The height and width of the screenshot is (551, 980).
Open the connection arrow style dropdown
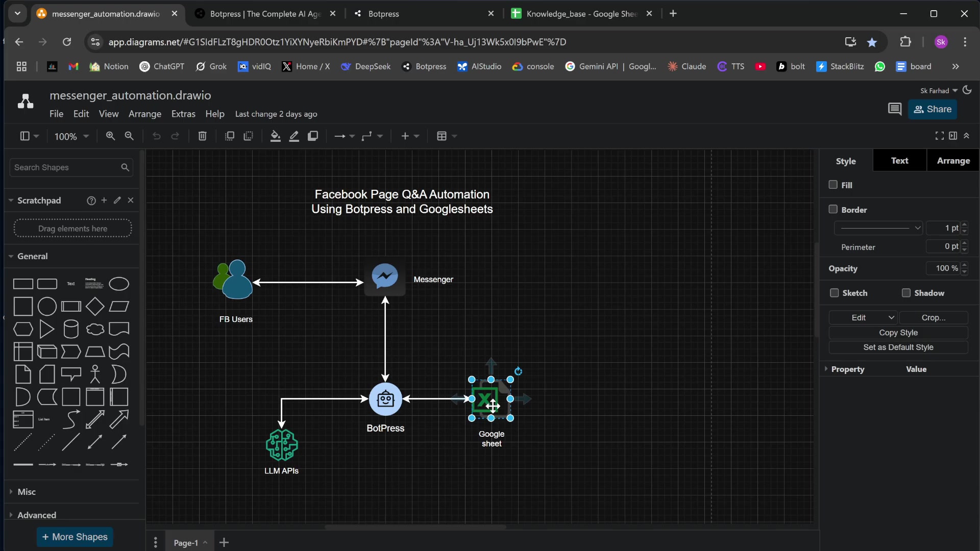tap(345, 136)
